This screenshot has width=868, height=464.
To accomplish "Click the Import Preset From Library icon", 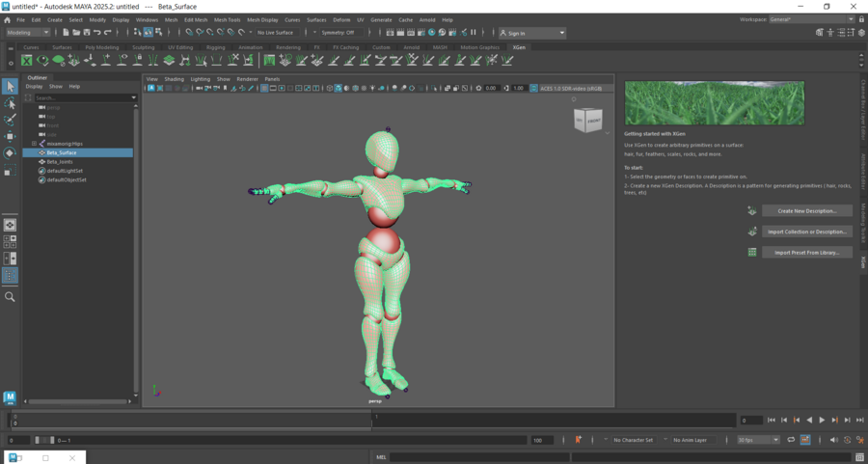I will coord(752,253).
